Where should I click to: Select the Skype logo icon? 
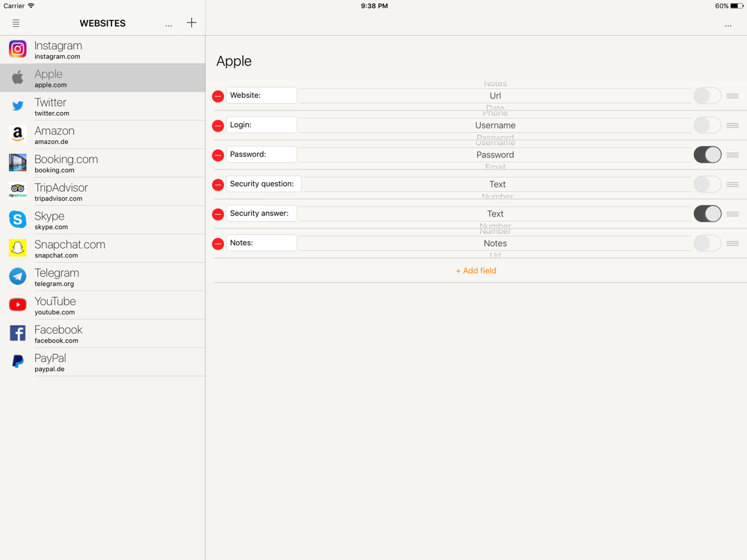tap(18, 220)
